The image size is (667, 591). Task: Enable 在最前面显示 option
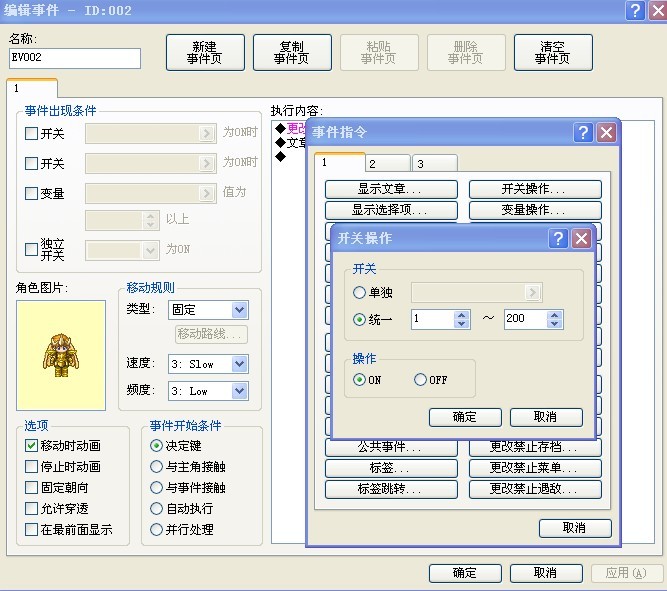click(x=31, y=530)
